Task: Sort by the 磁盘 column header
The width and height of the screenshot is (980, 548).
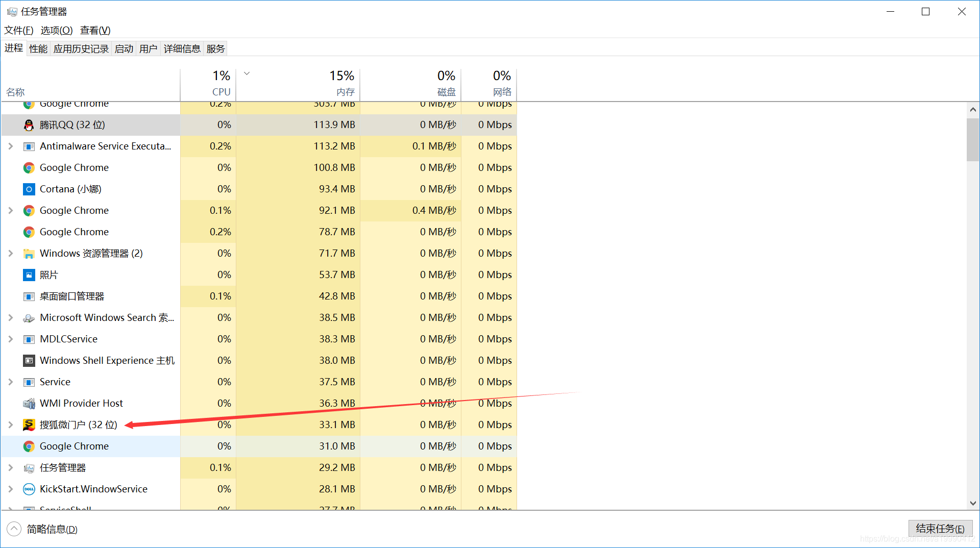Action: [x=411, y=84]
